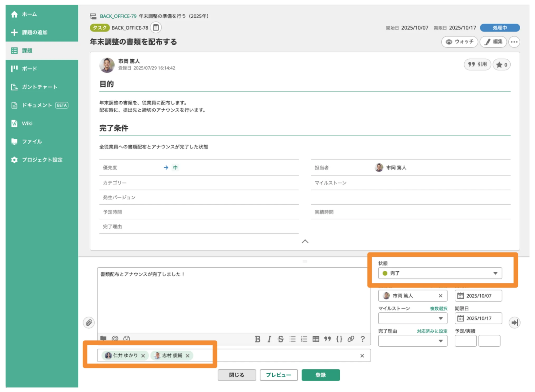The image size is (535, 392).
Task: Toggle bold formatting
Action: [257, 339]
